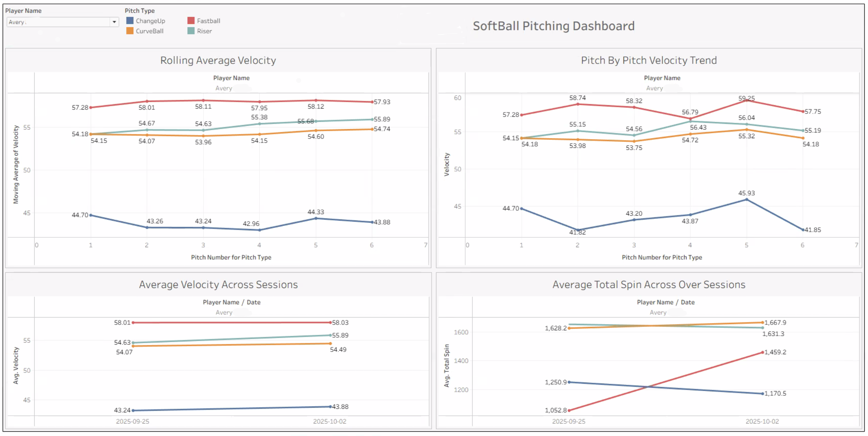Select the teal Riser legend swatch
The width and height of the screenshot is (868, 436).
click(x=191, y=31)
